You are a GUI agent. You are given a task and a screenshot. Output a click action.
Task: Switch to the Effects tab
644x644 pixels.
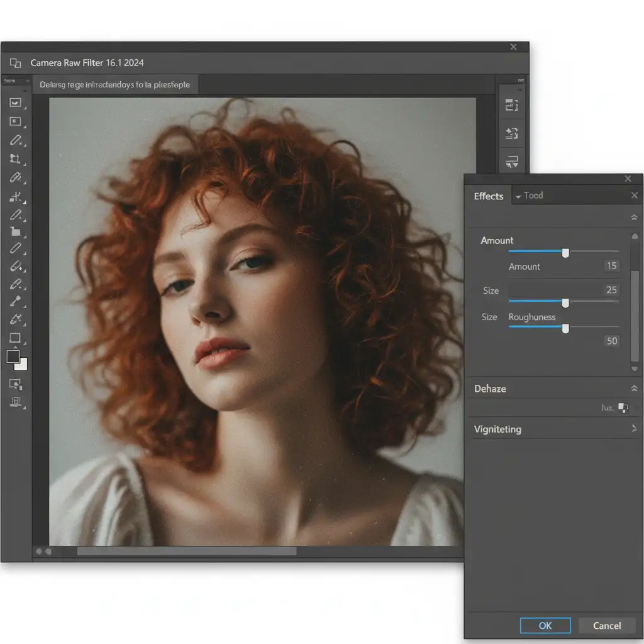(x=489, y=196)
